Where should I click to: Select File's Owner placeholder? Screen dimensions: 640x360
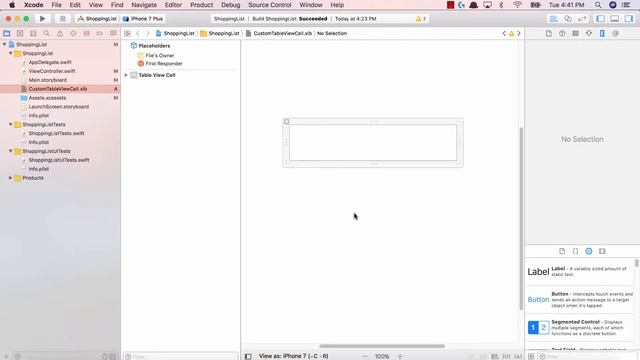(160, 56)
